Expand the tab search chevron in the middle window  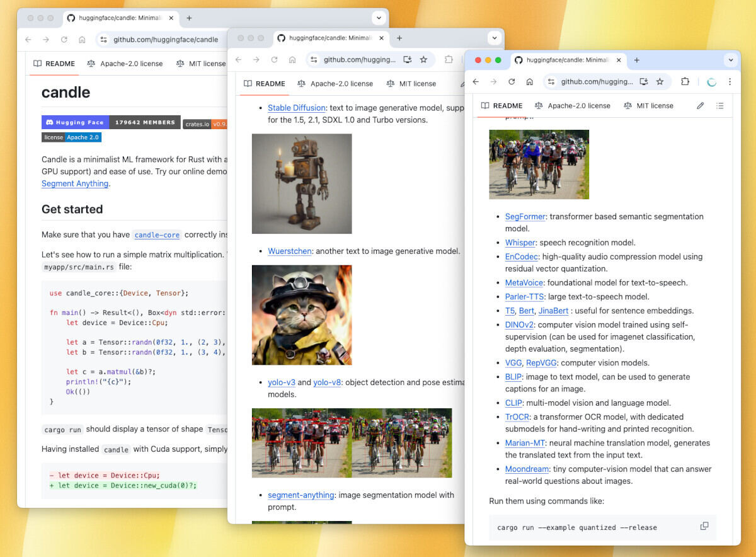494,38
